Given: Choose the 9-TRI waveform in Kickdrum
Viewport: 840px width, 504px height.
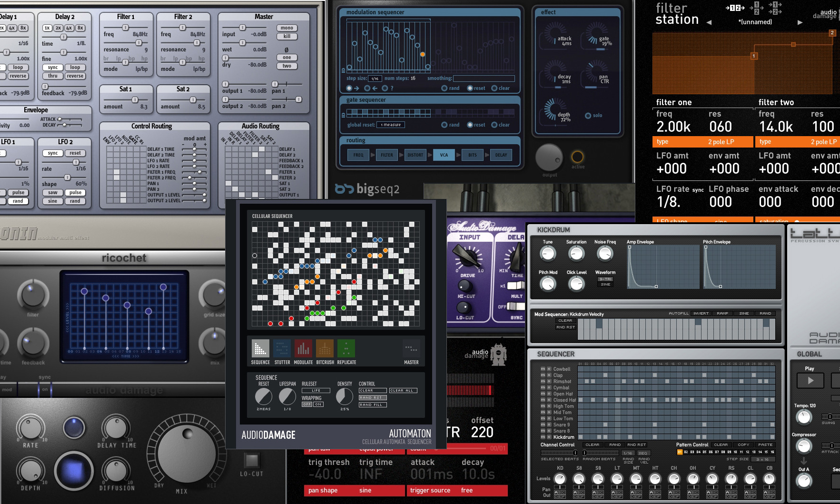Looking at the screenshot, I should [x=605, y=279].
